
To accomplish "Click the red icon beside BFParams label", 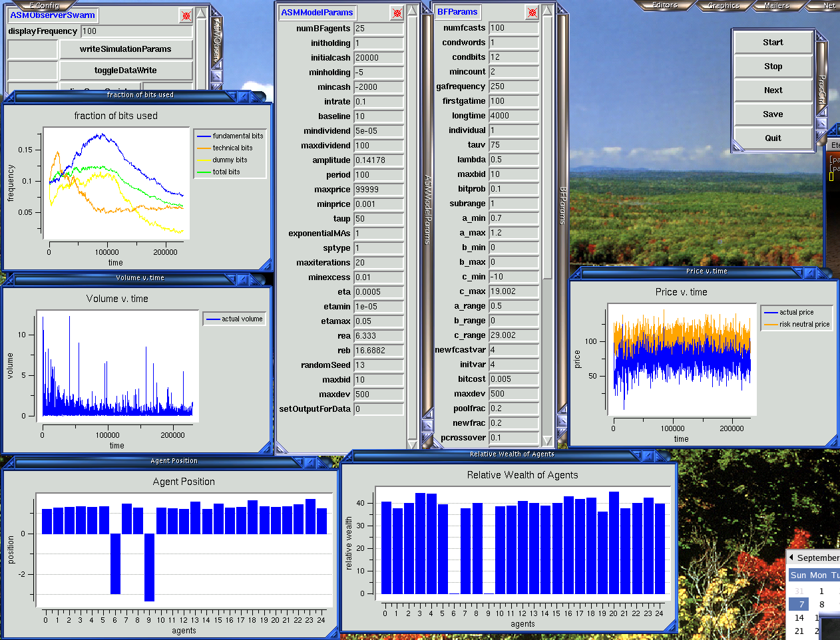I will 532,13.
